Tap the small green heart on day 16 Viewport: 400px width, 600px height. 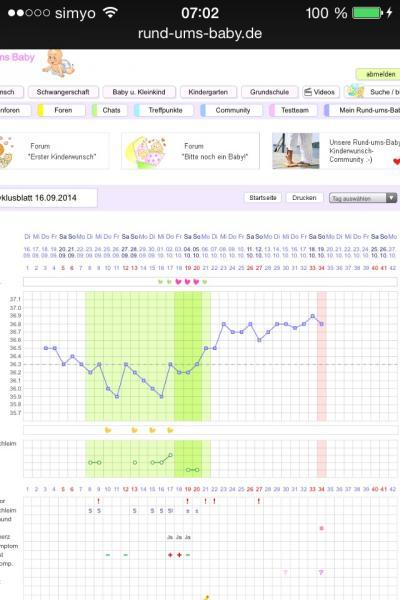click(161, 282)
